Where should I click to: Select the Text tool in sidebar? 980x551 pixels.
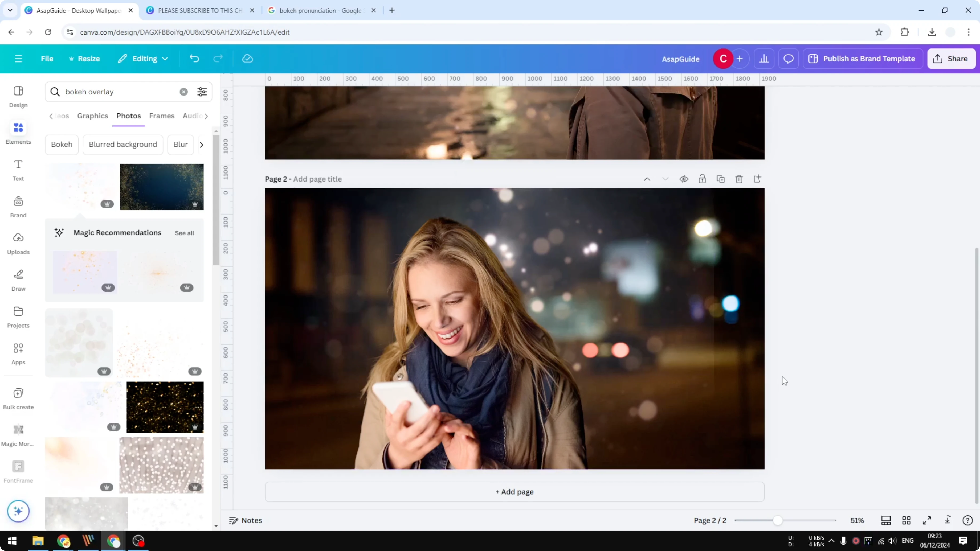click(x=18, y=170)
